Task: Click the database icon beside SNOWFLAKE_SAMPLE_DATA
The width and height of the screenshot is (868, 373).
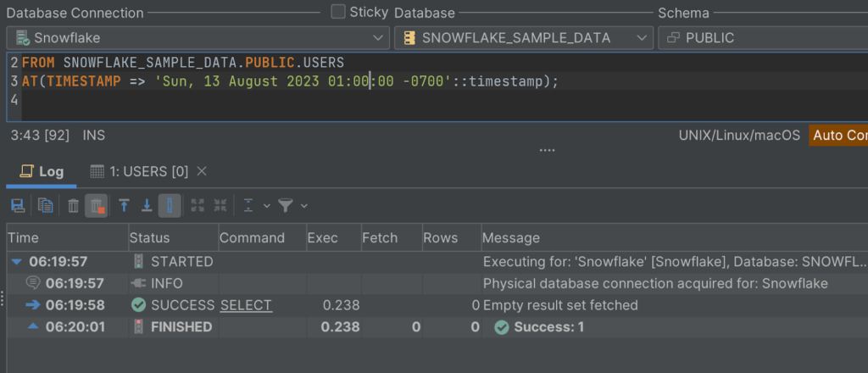Action: pos(410,38)
